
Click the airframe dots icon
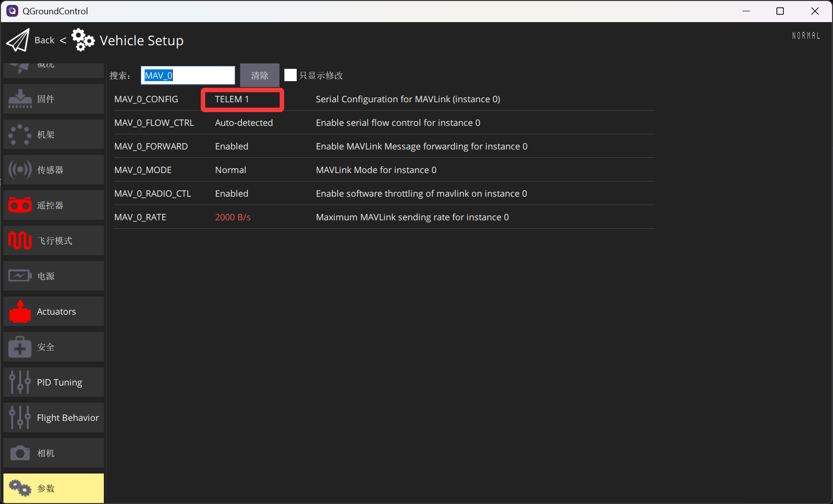(20, 134)
